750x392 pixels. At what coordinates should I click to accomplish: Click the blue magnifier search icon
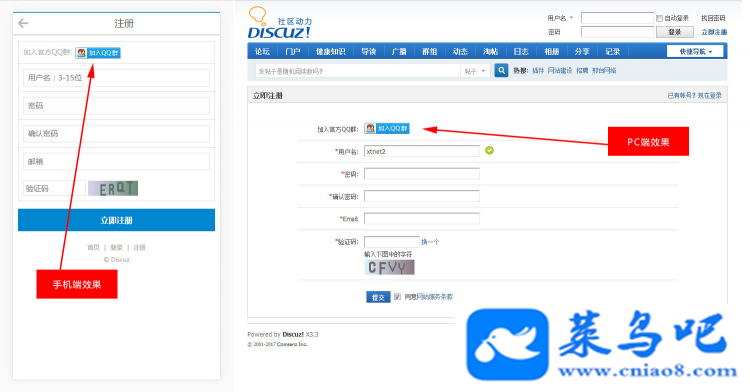(501, 71)
